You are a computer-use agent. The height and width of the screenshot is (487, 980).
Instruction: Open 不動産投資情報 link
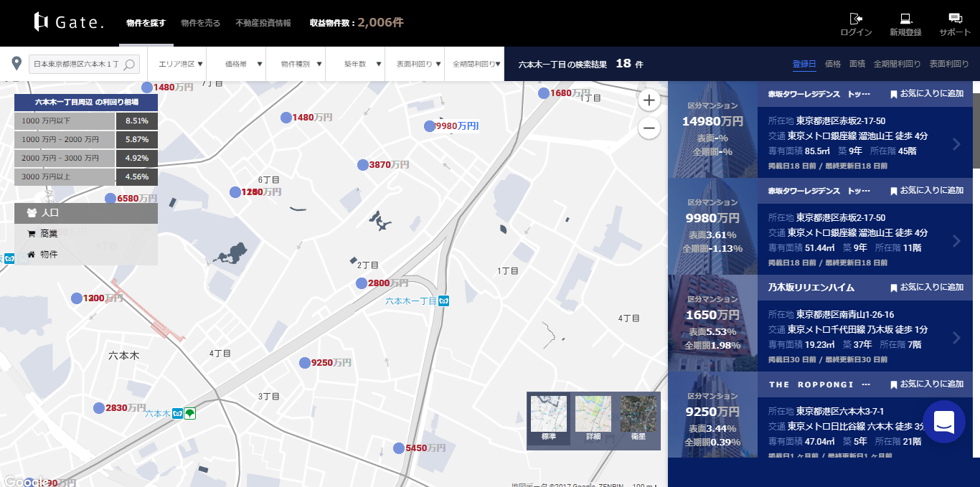[263, 23]
